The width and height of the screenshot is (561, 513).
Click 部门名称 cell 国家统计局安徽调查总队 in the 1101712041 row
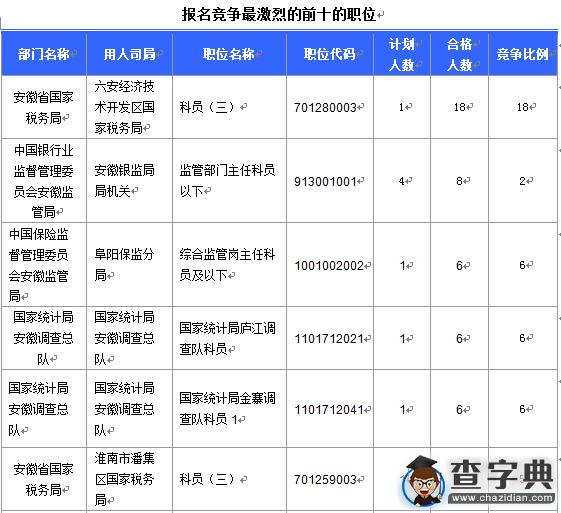coord(39,409)
